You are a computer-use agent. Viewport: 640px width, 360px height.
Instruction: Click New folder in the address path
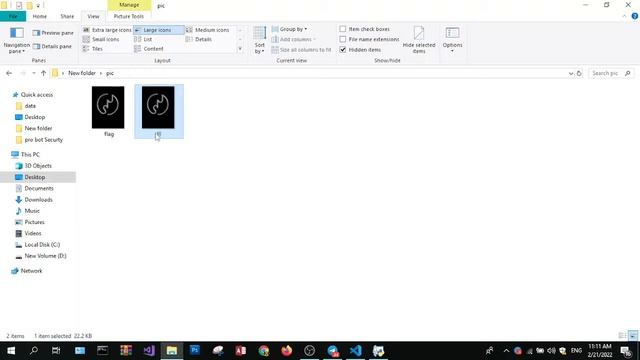[x=82, y=73]
